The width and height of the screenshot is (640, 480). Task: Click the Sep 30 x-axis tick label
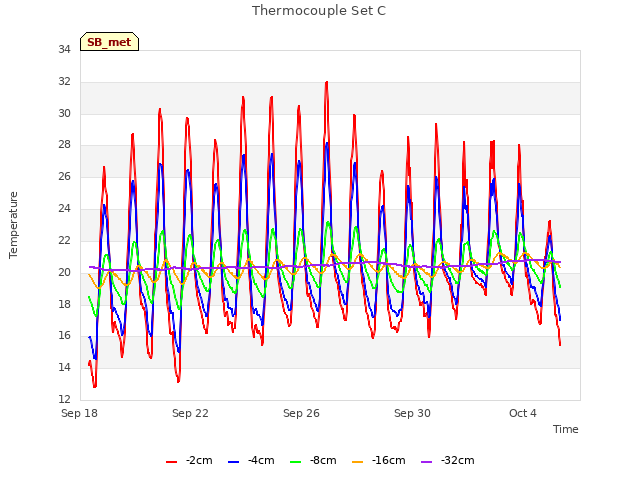[x=412, y=413]
